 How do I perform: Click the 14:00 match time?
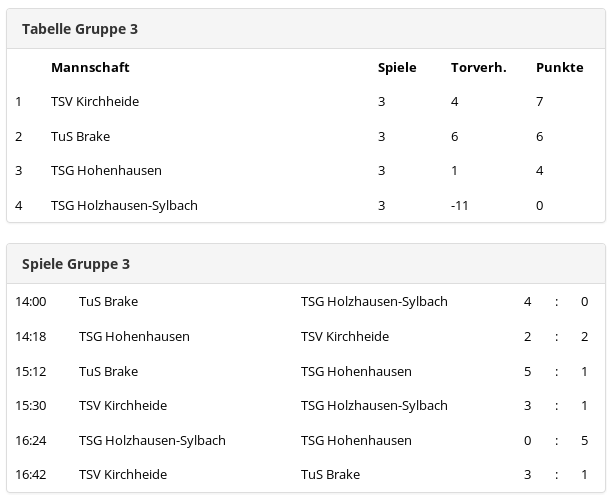point(31,302)
